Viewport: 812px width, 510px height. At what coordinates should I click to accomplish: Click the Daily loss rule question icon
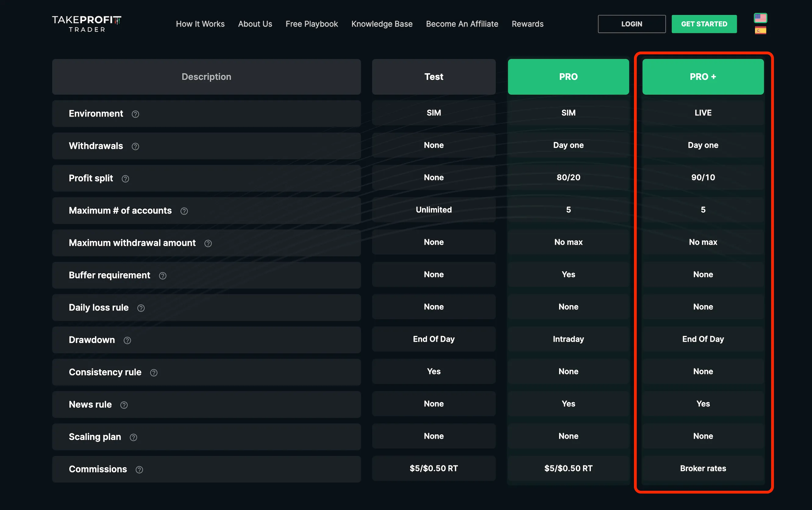[141, 308]
